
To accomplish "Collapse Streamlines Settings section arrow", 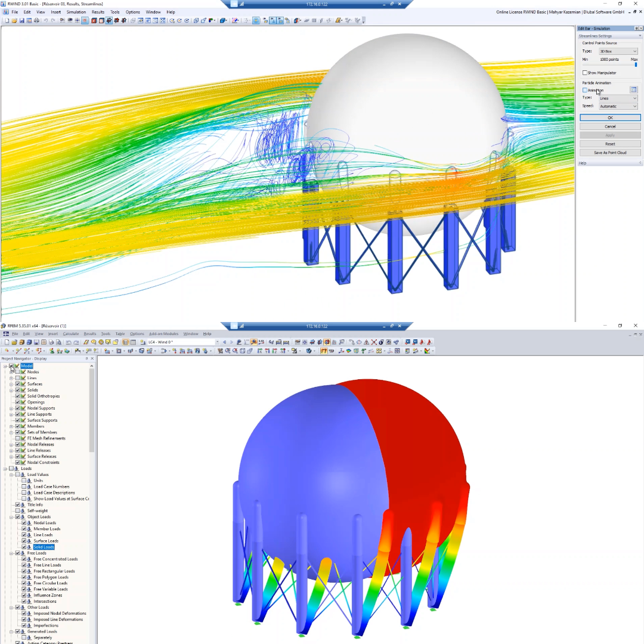I will point(639,36).
